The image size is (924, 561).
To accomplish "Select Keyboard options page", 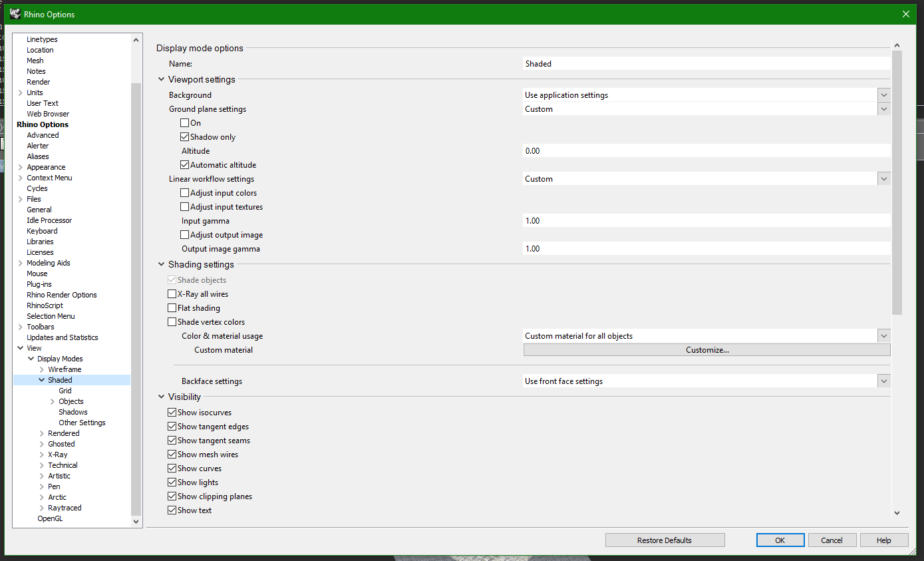I will pos(42,231).
